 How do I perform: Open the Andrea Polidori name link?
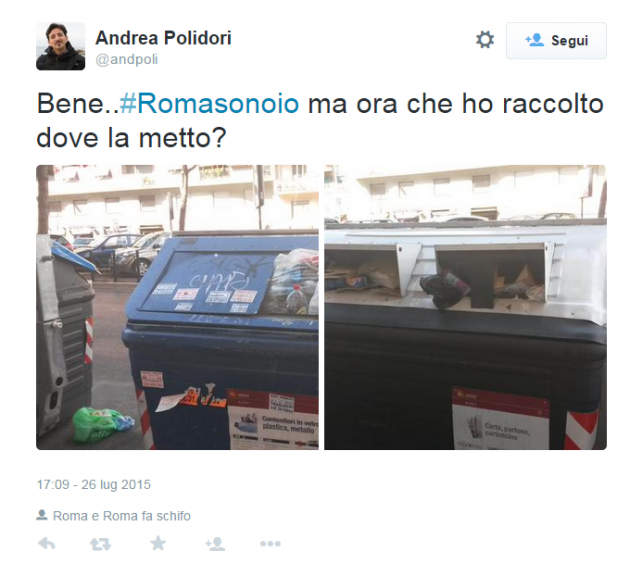(x=163, y=38)
